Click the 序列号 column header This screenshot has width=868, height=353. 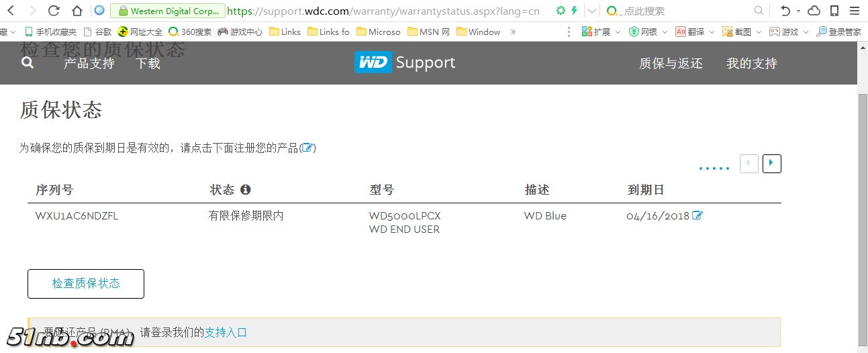pyautogui.click(x=54, y=190)
